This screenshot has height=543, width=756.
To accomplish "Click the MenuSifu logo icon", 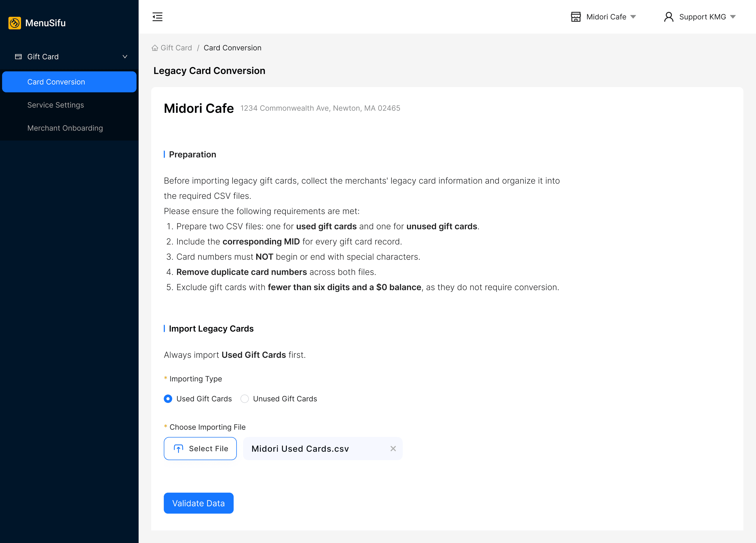I will point(15,23).
